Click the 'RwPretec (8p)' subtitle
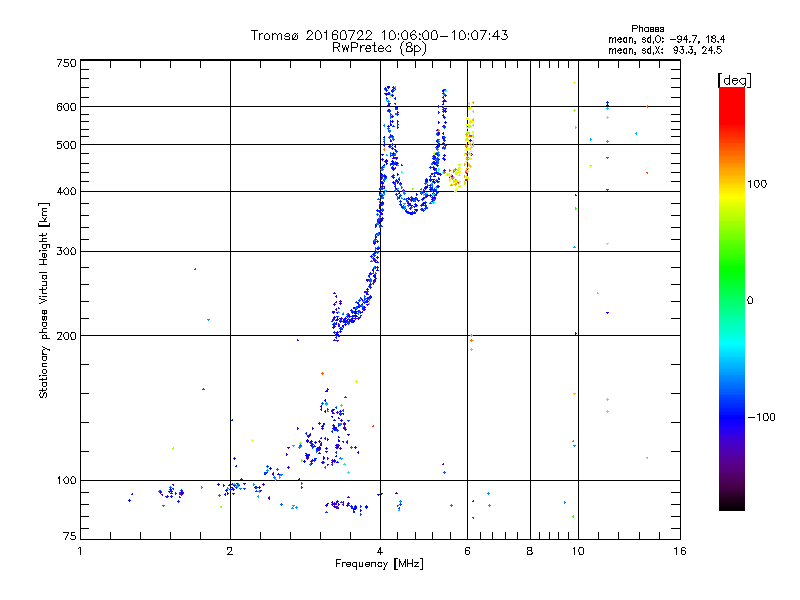 [x=379, y=48]
